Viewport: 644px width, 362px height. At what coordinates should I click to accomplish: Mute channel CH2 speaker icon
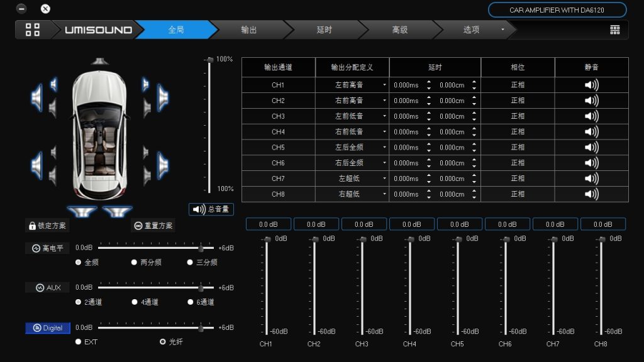pos(591,101)
